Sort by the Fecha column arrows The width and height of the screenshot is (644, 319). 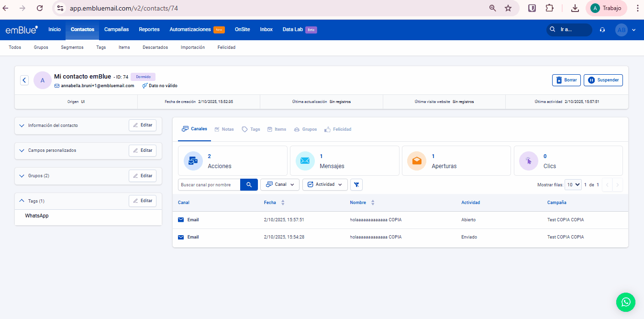pyautogui.click(x=283, y=203)
